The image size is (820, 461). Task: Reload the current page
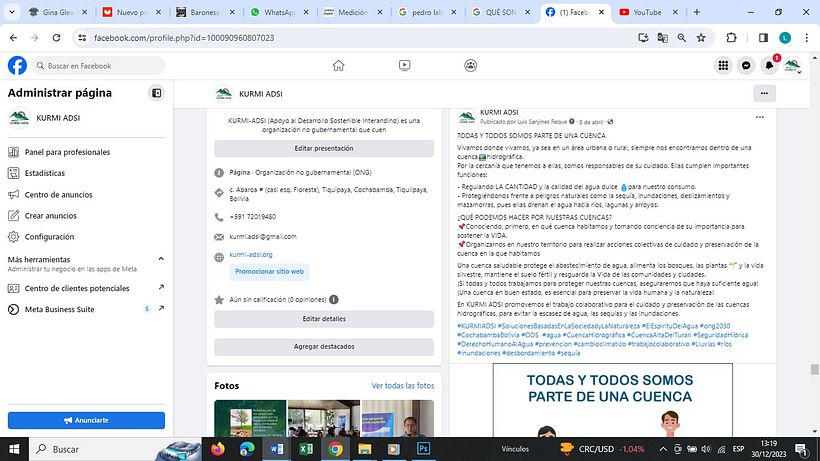tap(56, 38)
